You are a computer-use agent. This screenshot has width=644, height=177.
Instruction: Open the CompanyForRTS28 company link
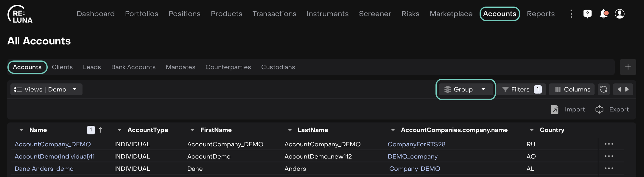tap(416, 144)
